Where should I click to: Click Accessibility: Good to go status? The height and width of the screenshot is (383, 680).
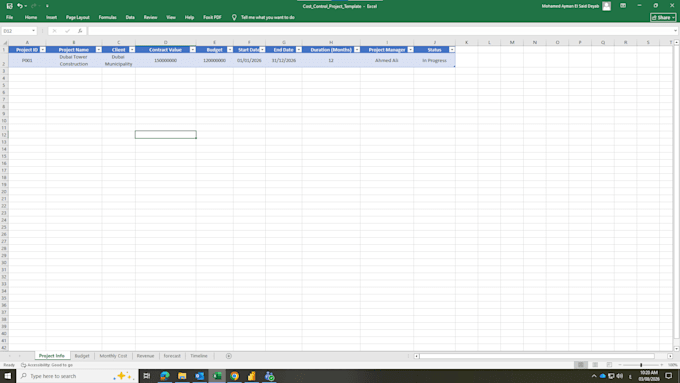pos(47,365)
